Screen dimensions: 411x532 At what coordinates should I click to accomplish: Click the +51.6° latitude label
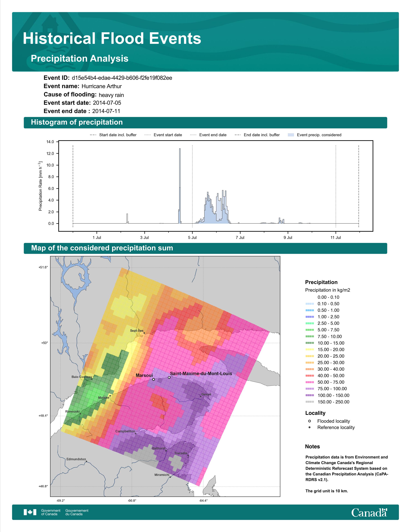click(x=43, y=267)
